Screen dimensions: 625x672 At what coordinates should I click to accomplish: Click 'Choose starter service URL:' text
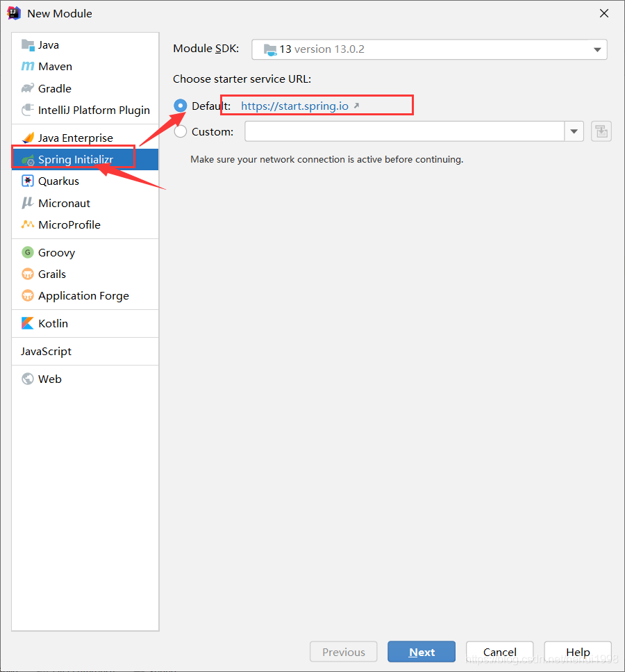coord(242,79)
